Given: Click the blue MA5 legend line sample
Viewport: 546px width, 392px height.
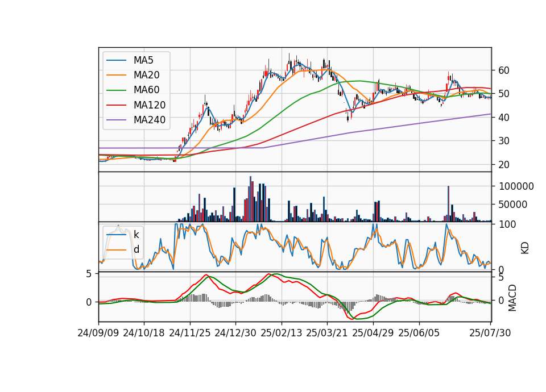Looking at the screenshot, I should pos(116,61).
